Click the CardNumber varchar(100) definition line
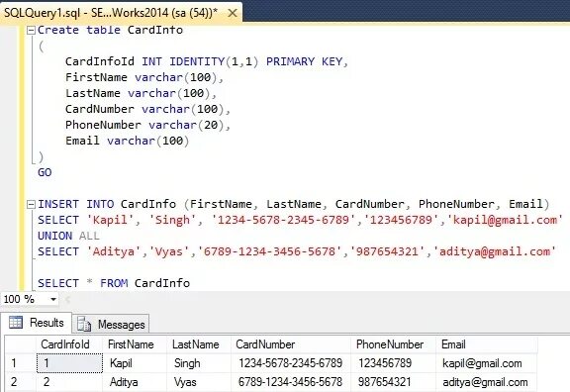 pyautogui.click(x=148, y=109)
